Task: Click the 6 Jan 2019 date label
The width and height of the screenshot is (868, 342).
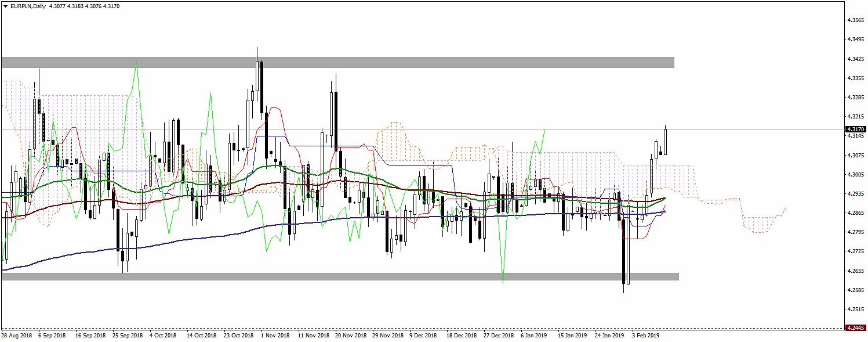Action: click(534, 336)
